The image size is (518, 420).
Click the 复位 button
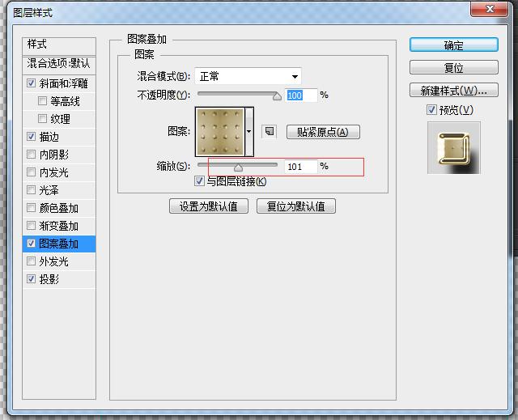pos(454,68)
